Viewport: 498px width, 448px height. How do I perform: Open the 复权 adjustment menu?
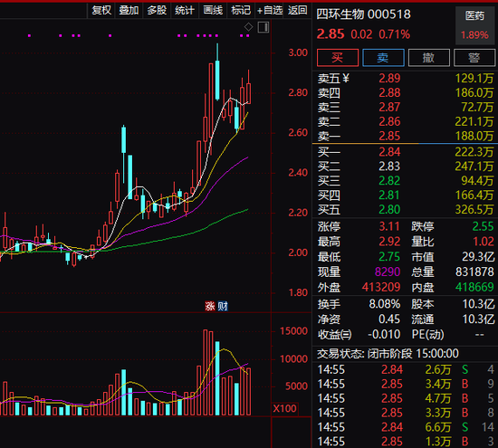tap(101, 11)
